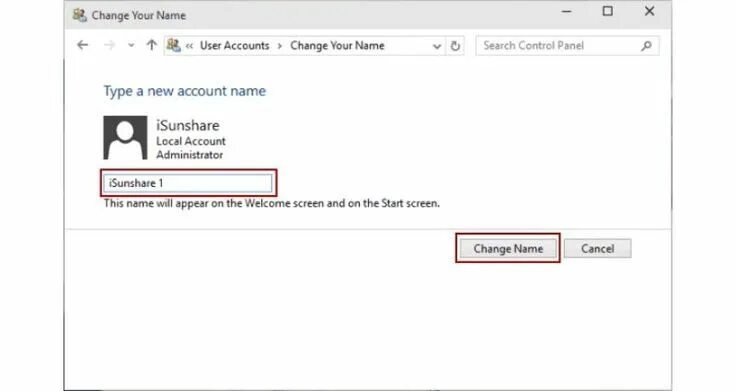Click the Welcome screen description text
The image size is (736, 391).
point(272,203)
